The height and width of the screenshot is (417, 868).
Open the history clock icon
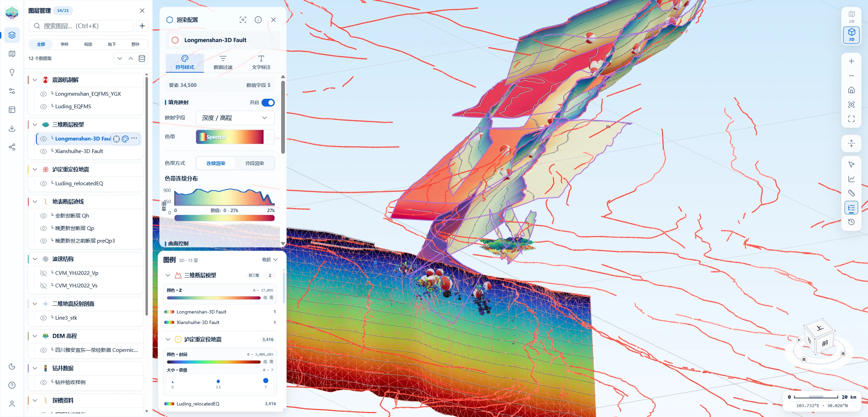pos(851,222)
